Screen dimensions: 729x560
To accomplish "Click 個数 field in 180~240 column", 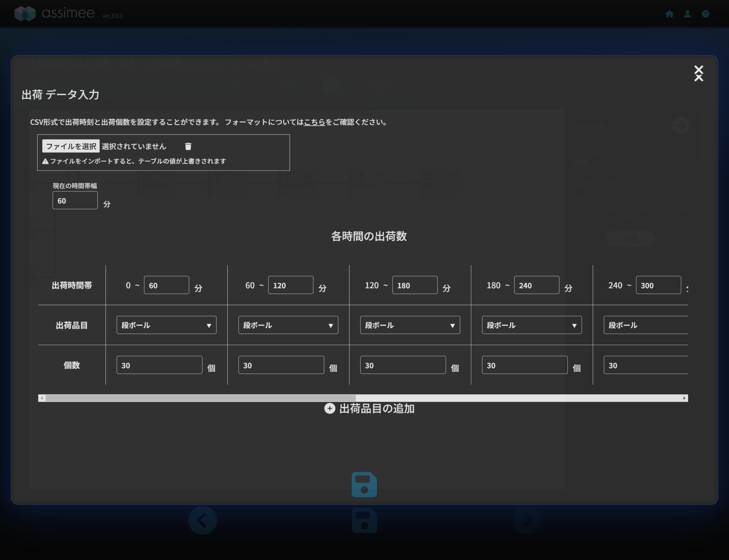I will coord(524,365).
